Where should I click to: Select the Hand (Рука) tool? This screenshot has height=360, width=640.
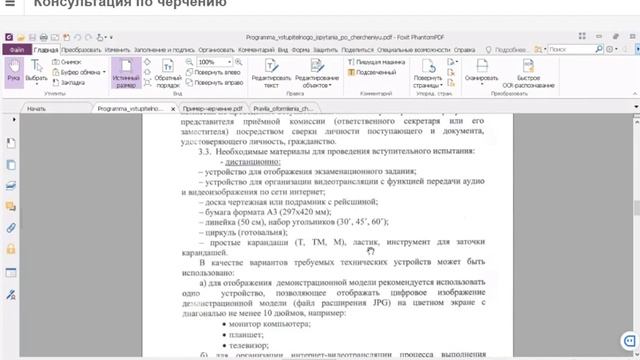[14, 72]
